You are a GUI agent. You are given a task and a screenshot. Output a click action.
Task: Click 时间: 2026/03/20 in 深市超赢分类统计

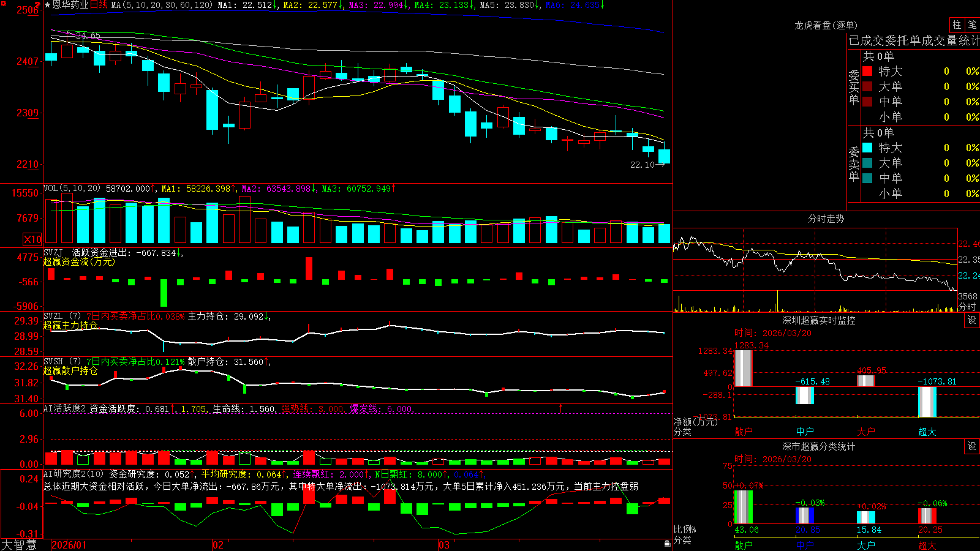click(x=772, y=459)
